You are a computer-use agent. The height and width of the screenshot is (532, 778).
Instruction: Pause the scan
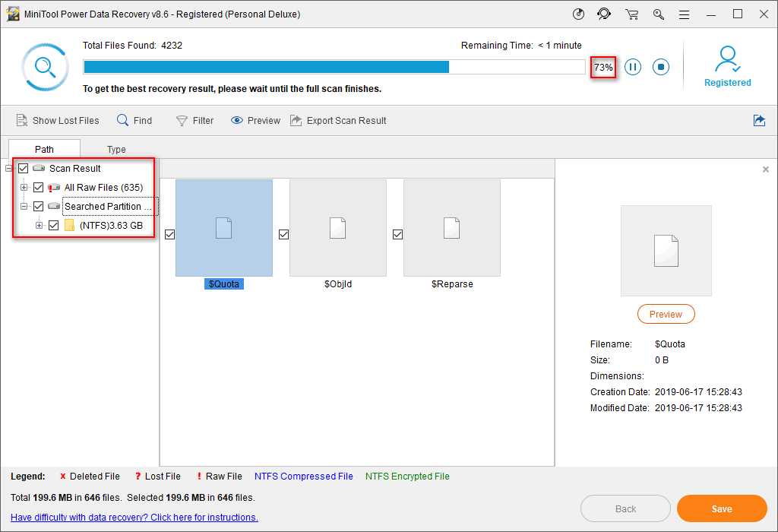coord(633,67)
